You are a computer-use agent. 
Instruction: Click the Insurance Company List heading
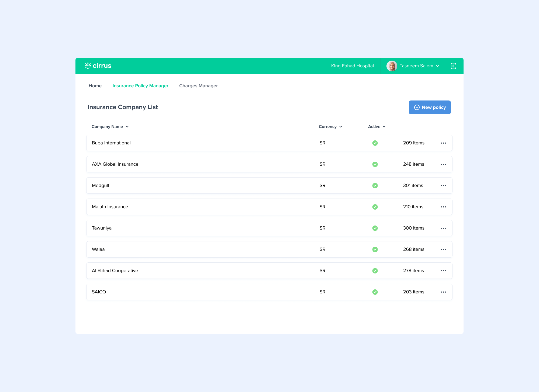[x=123, y=107]
